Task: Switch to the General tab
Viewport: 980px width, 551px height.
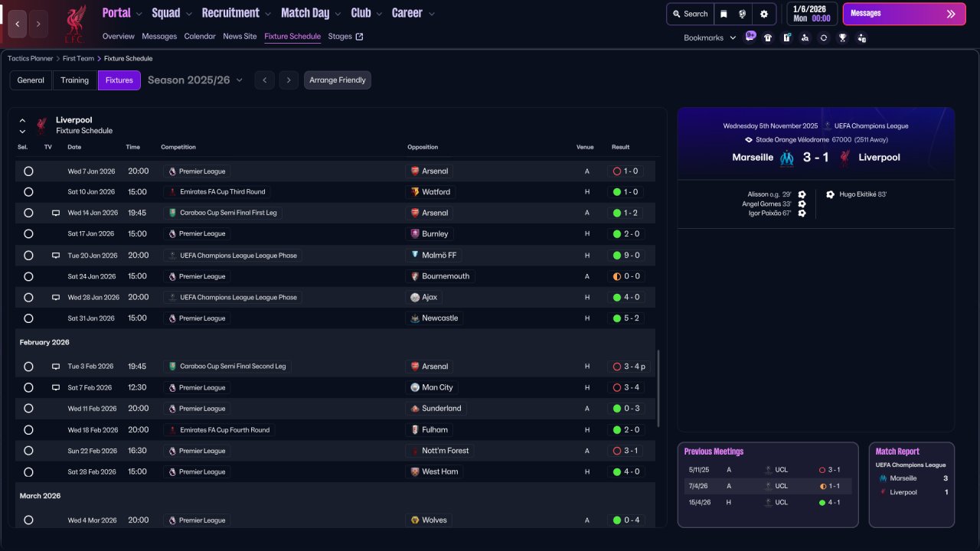Action: click(x=31, y=80)
